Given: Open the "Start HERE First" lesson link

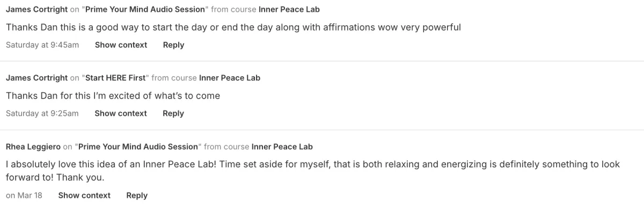Looking at the screenshot, I should (x=115, y=78).
